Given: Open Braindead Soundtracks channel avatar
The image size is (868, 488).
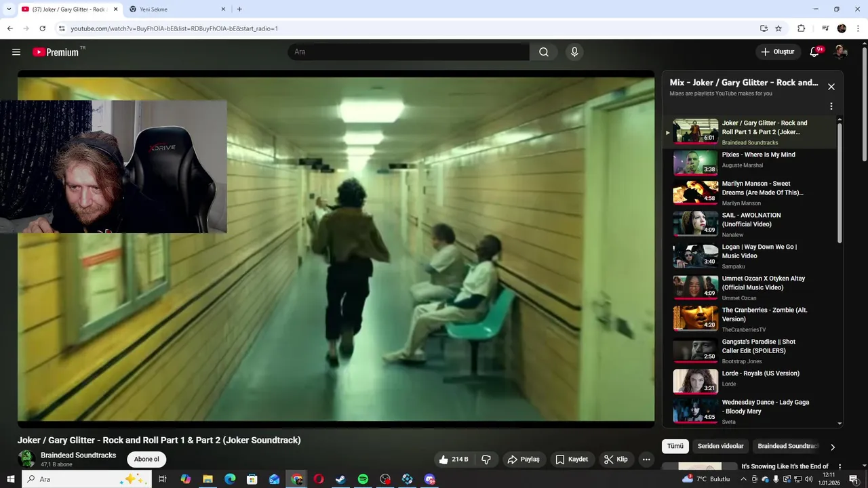Looking at the screenshot, I should pyautogui.click(x=26, y=459).
